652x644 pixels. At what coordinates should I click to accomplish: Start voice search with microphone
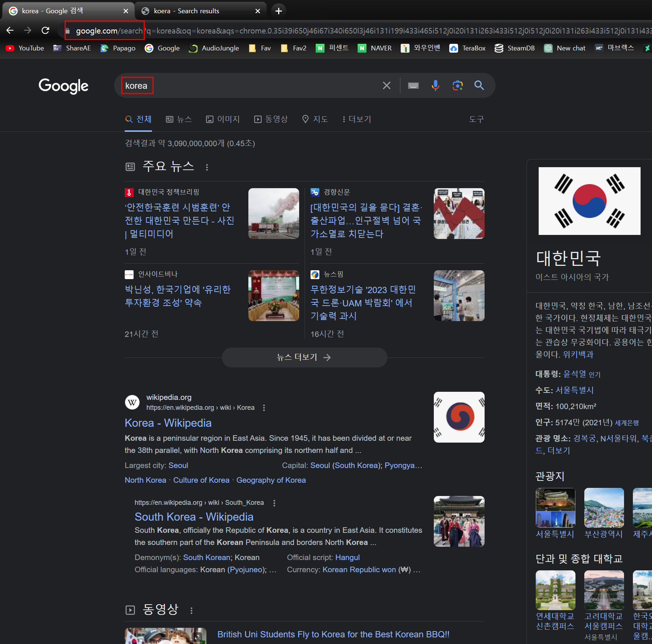pos(435,85)
